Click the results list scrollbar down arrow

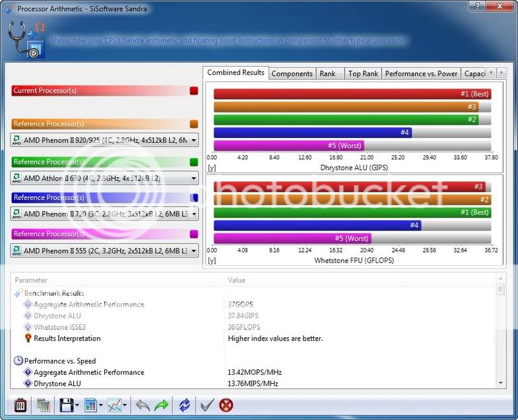pos(501,382)
